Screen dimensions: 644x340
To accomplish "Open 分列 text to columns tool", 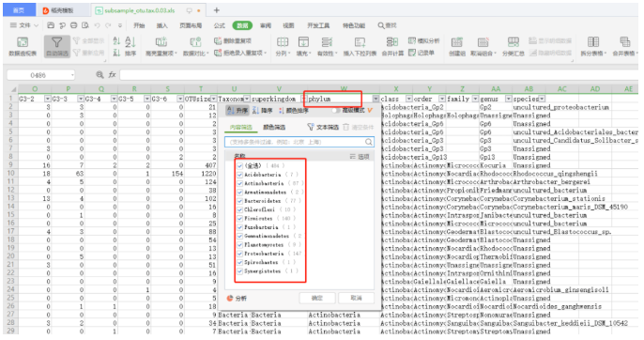I will 283,46.
